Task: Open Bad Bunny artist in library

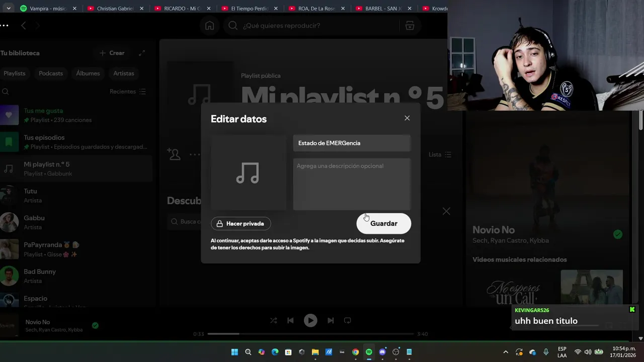Action: [75, 276]
